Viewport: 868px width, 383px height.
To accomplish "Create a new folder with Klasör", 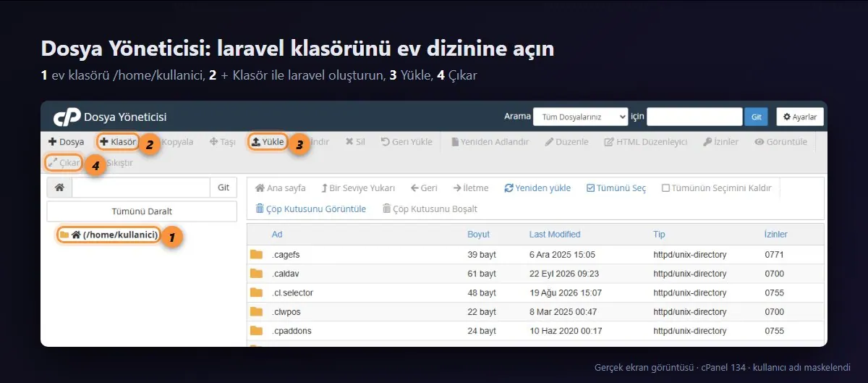I will pos(118,142).
